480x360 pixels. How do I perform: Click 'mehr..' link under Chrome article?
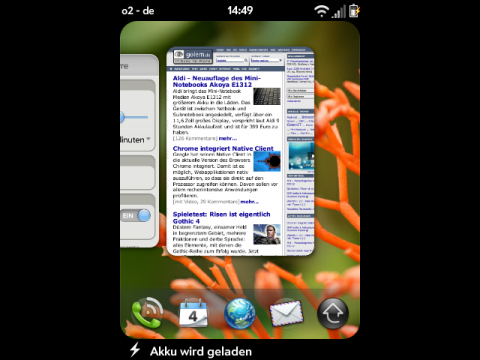pyautogui.click(x=249, y=201)
